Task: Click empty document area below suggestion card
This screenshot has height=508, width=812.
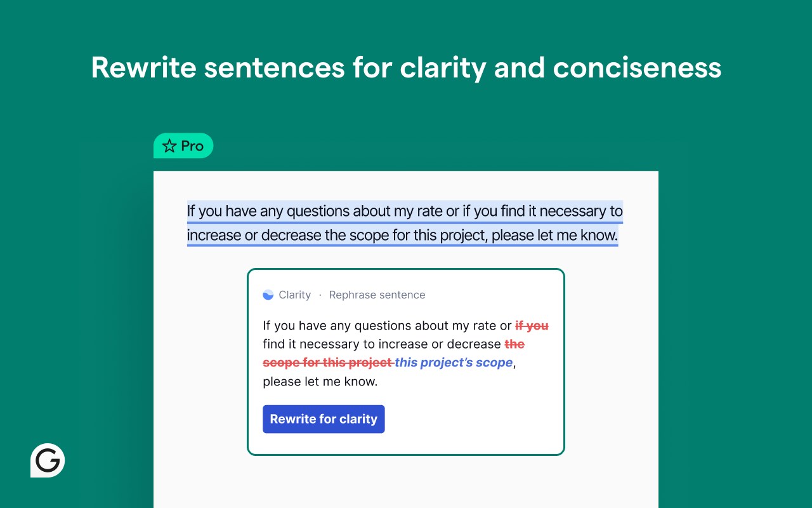Action: tap(406, 483)
